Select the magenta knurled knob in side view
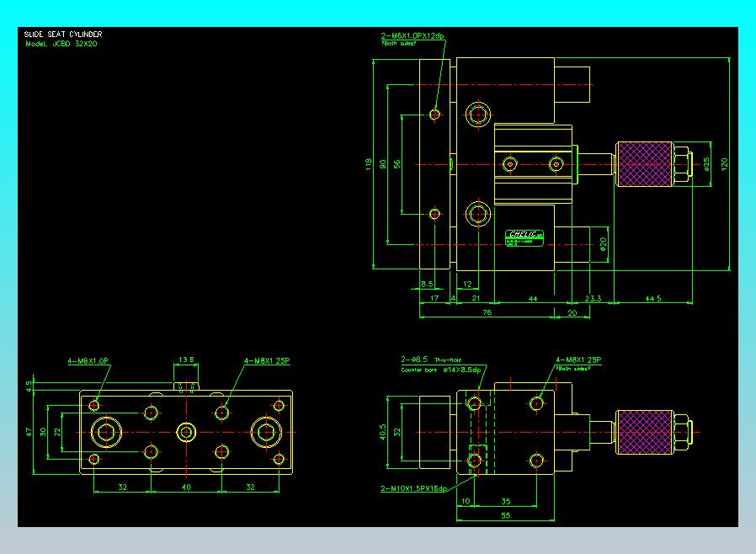The image size is (756, 554). click(645, 432)
